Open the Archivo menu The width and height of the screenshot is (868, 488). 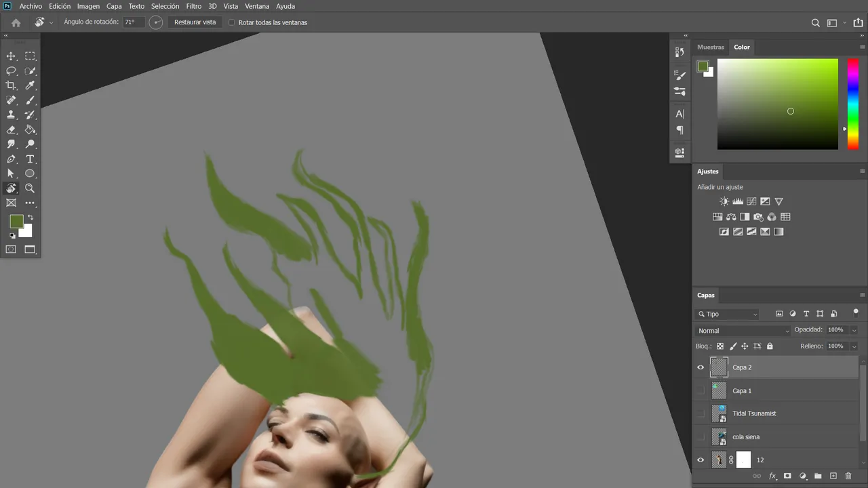[x=31, y=6]
